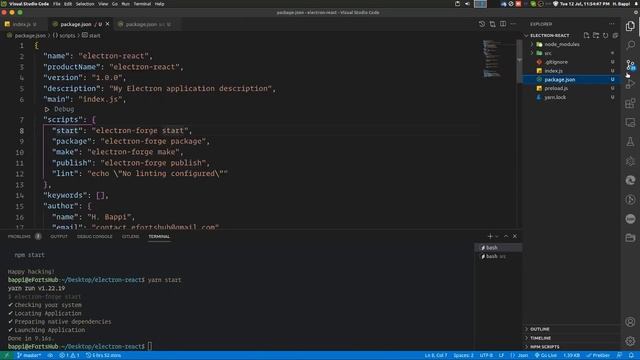Add a new terminal with plus
This screenshot has width=640, height=360.
pyautogui.click(x=490, y=236)
